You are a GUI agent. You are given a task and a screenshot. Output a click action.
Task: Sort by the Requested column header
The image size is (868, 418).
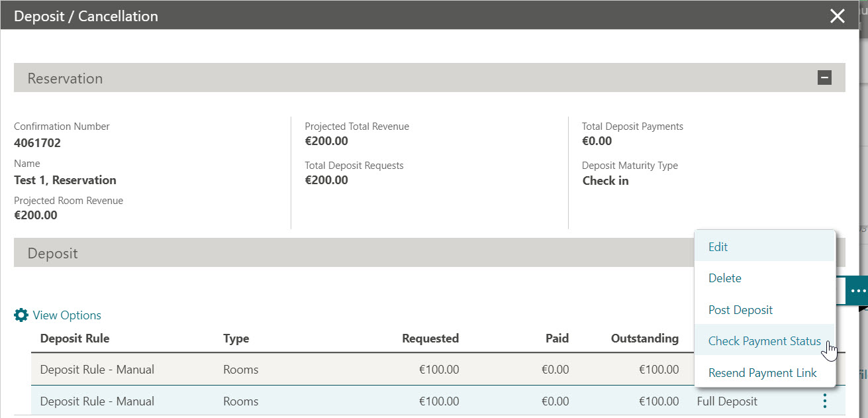click(430, 338)
